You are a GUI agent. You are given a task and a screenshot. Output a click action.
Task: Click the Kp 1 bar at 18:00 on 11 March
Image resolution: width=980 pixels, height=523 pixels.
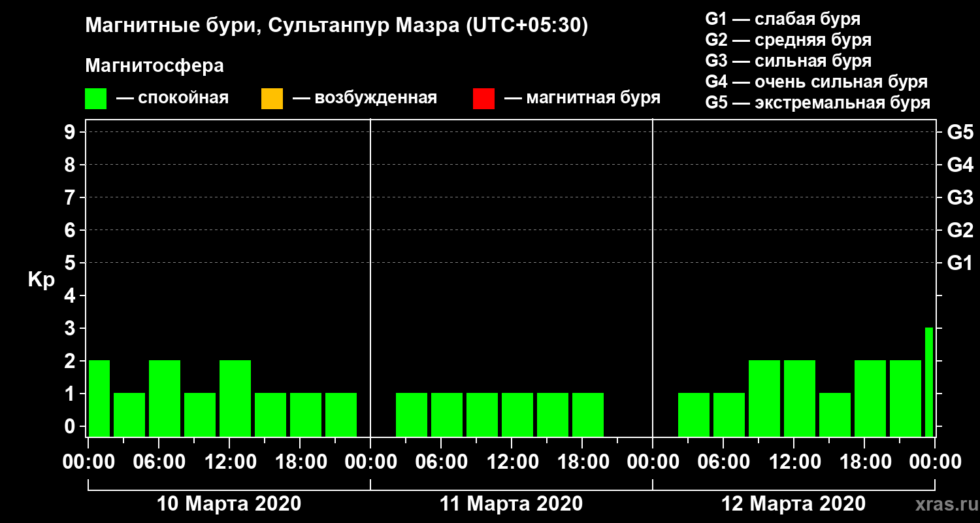[588, 414]
